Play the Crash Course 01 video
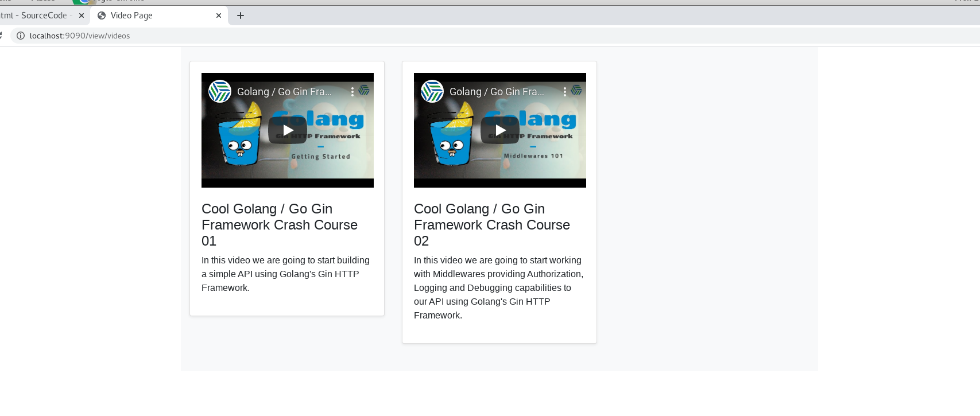The height and width of the screenshot is (416, 980). point(288,130)
